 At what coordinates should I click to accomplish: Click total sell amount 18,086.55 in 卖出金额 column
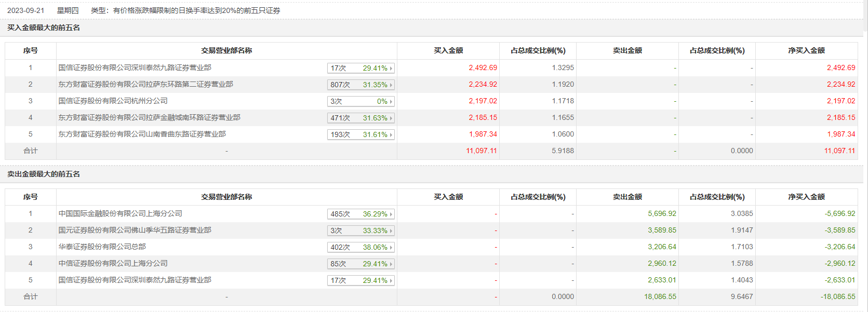click(x=660, y=296)
